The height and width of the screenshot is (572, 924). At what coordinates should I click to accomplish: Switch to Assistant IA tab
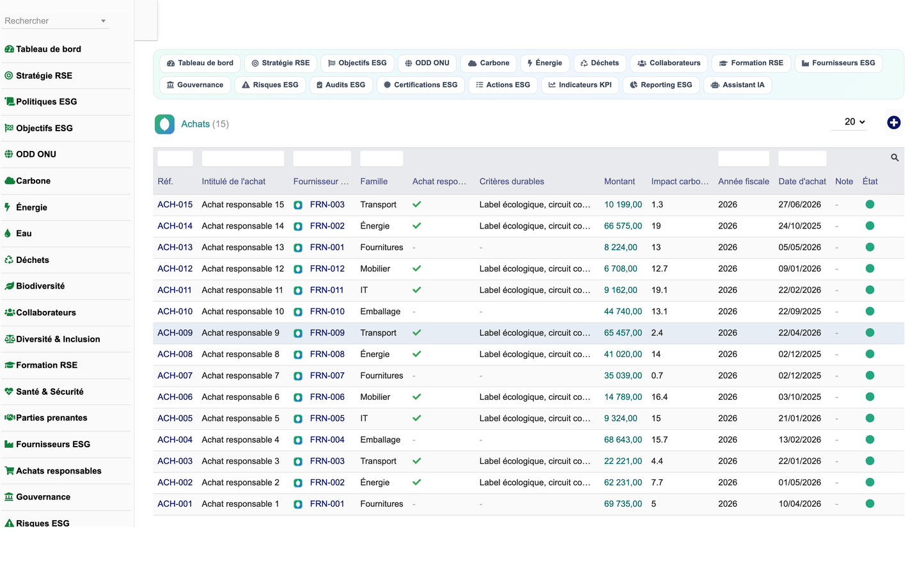pos(737,85)
